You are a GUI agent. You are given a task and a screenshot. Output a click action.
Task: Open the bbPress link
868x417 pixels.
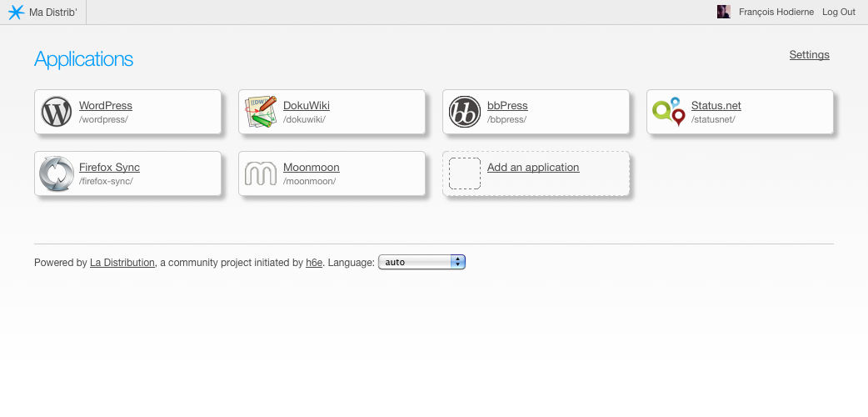pyautogui.click(x=507, y=106)
